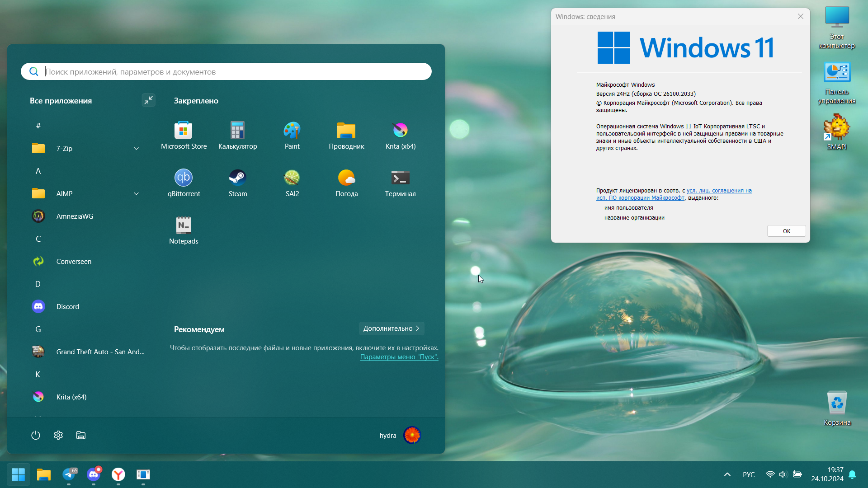Click Дополнительно button in recommended section
Viewport: 868px width, 488px height.
(392, 328)
